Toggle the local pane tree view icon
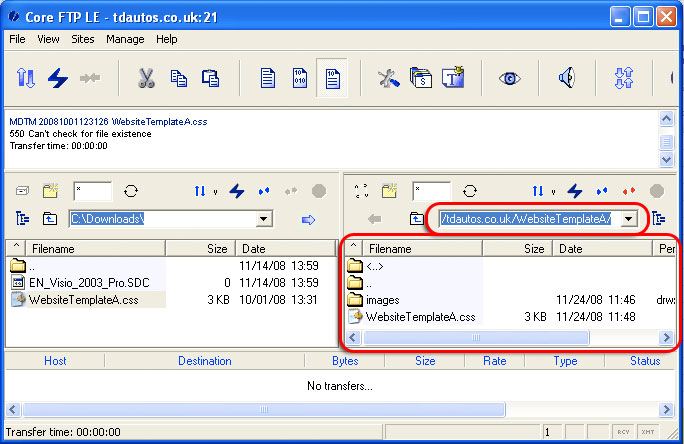The width and height of the screenshot is (684, 444). pyautogui.click(x=22, y=219)
